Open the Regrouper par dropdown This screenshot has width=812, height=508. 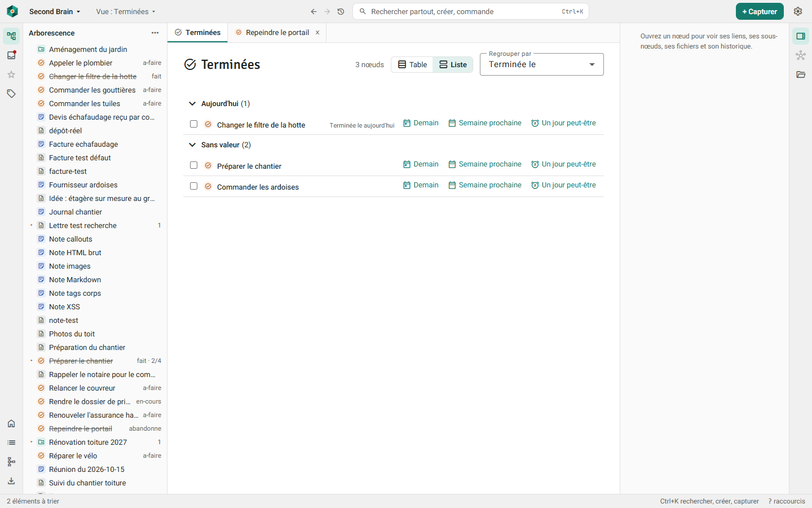541,64
